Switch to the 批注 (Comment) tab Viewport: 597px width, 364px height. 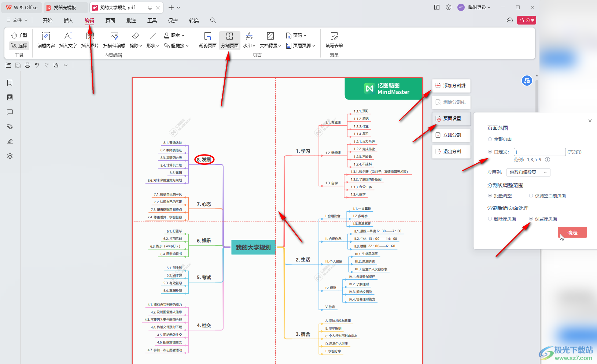point(131,21)
